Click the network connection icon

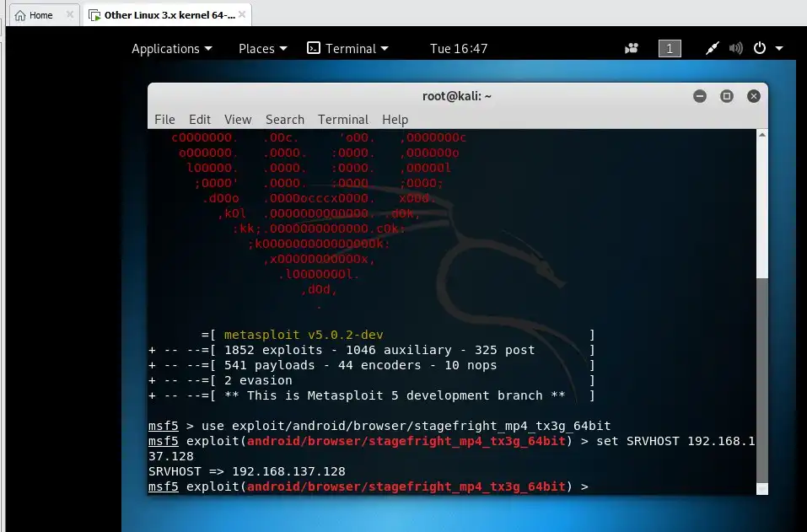pyautogui.click(x=713, y=48)
